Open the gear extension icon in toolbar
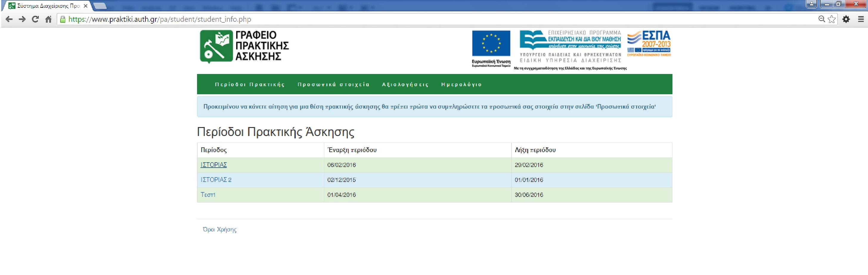 click(846, 19)
